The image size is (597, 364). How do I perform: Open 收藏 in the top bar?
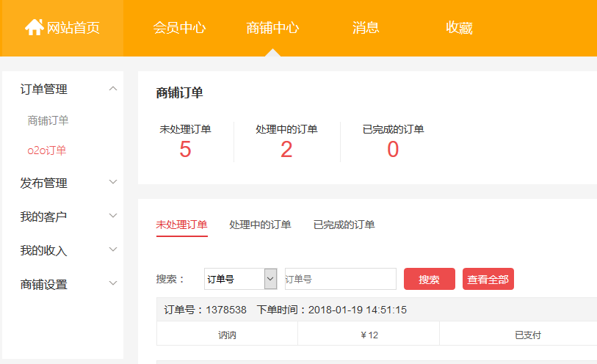point(459,28)
